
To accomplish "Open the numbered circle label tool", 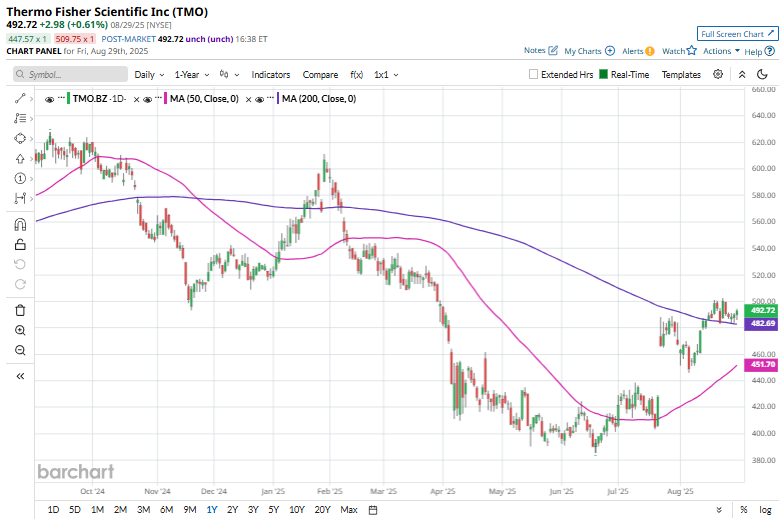I will 20,178.
